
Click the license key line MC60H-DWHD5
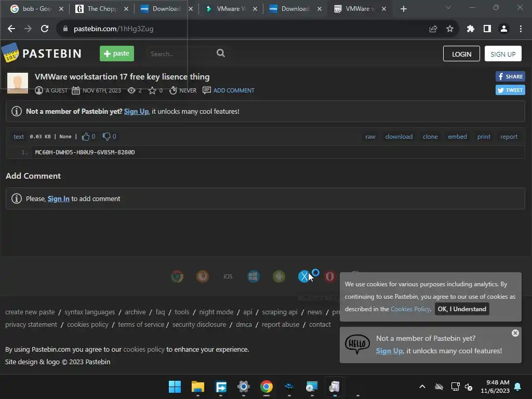[x=85, y=152]
